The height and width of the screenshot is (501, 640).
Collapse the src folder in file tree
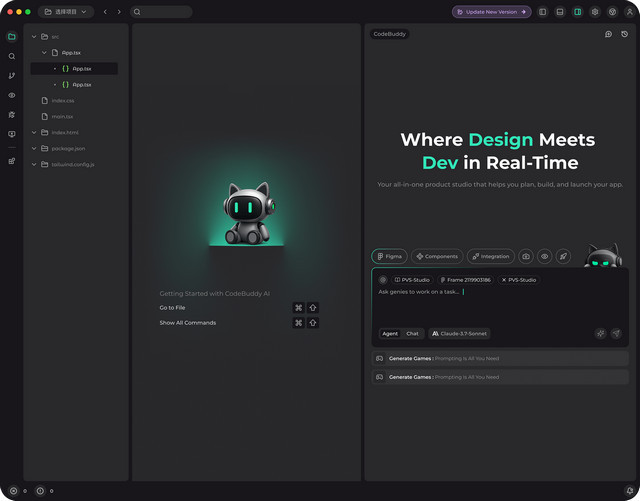[33, 36]
